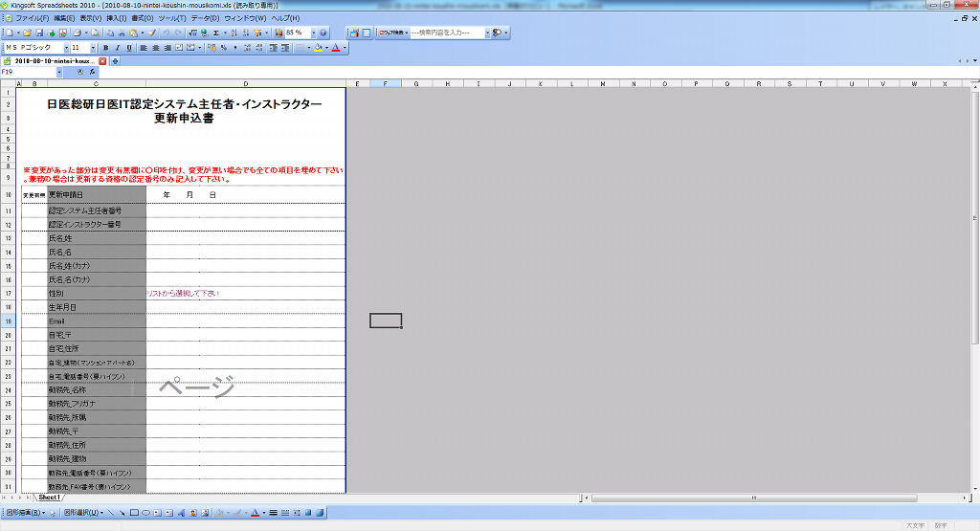Viewport: 980px width, 531px height.
Task: Click the Export to PDF icon
Action: 63,33
